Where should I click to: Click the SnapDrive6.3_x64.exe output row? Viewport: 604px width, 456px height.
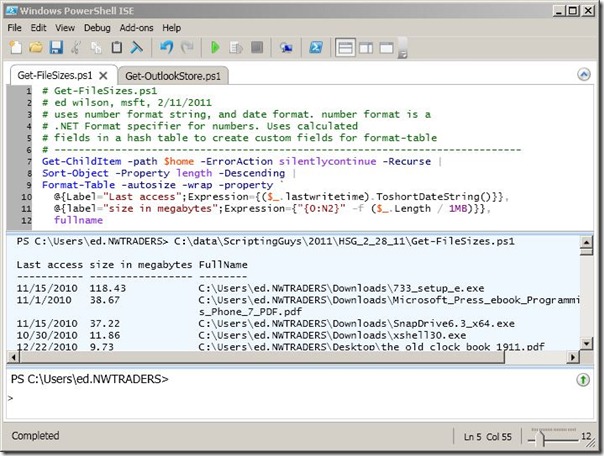(265, 324)
